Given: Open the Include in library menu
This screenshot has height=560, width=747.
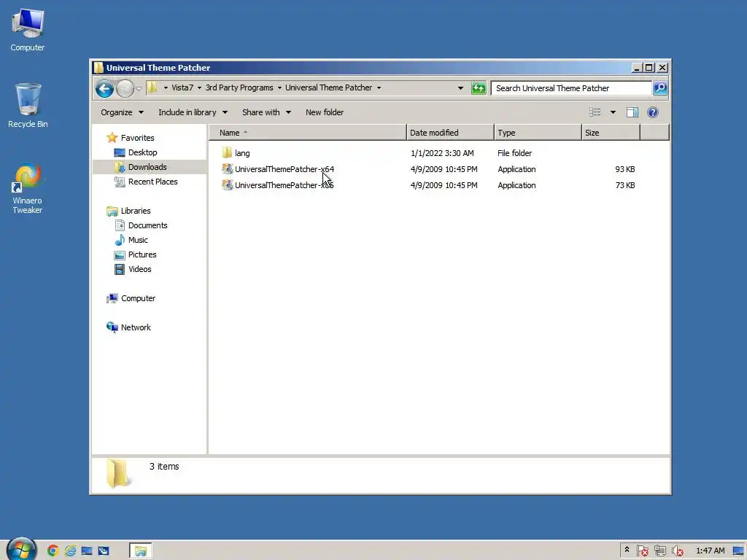Looking at the screenshot, I should point(193,112).
